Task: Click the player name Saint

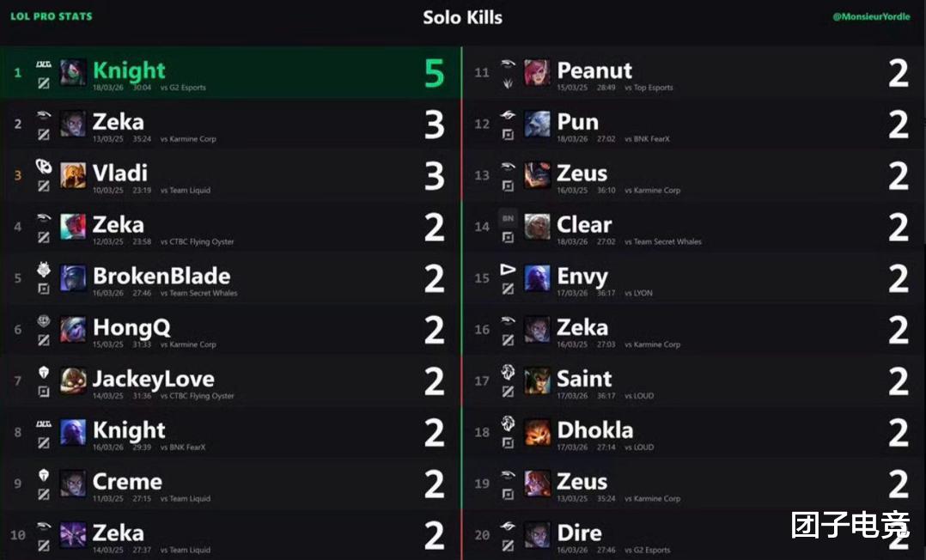Action: 584,379
